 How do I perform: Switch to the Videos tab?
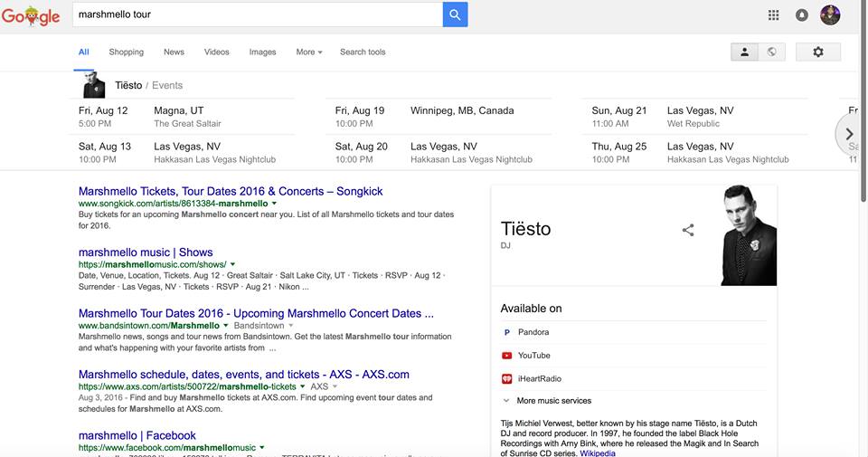216,52
